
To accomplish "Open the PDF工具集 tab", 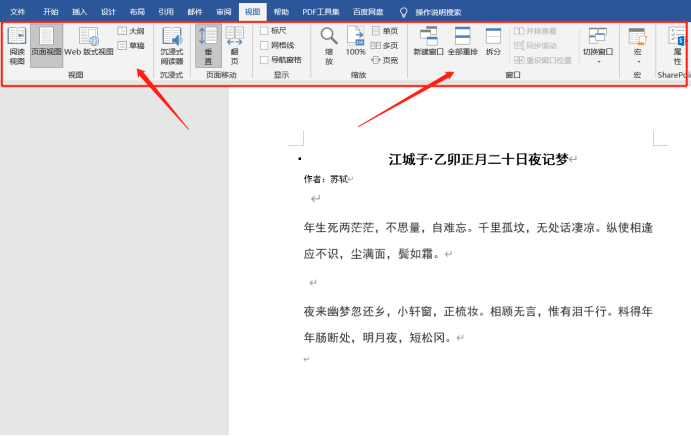I will point(321,12).
